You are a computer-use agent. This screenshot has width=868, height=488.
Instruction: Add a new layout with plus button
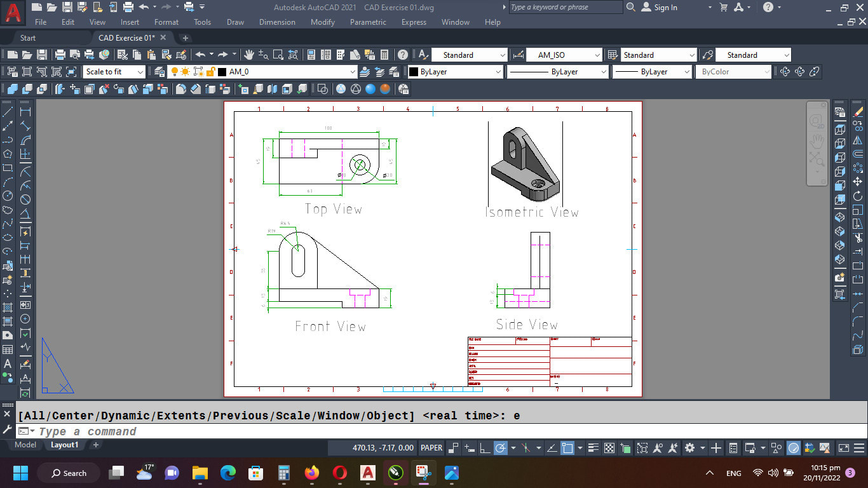pyautogui.click(x=96, y=445)
